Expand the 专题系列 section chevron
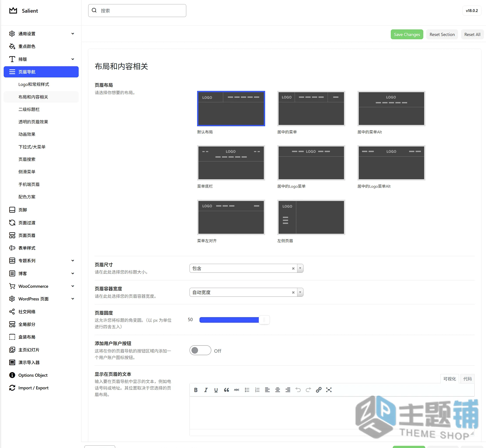This screenshot has height=448, width=486. click(x=73, y=261)
